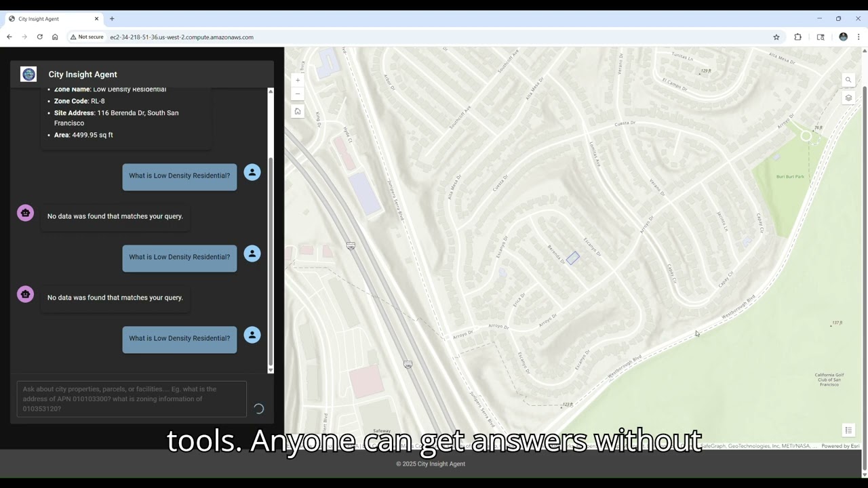Click the bot avatar beside second reply
868x488 pixels.
pos(25,294)
